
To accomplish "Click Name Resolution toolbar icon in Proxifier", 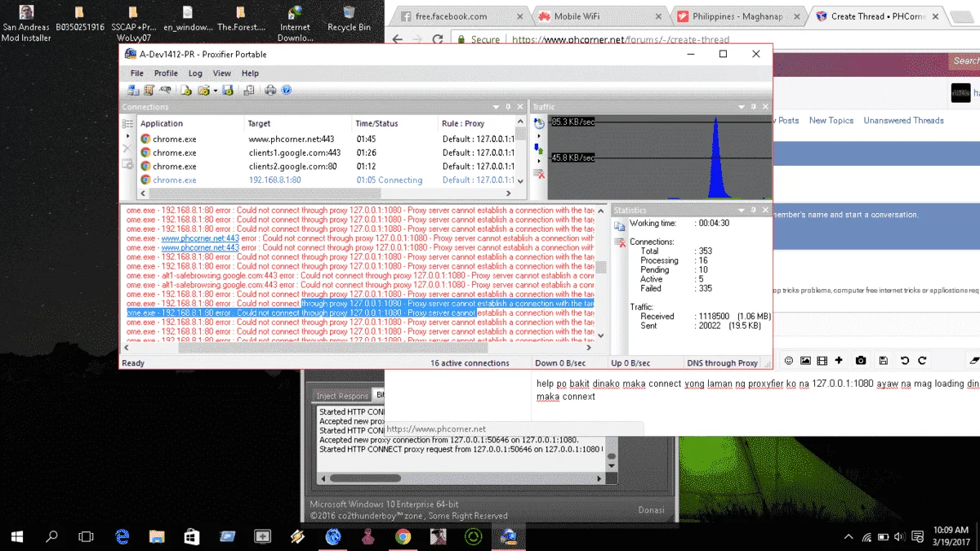I will click(x=166, y=90).
